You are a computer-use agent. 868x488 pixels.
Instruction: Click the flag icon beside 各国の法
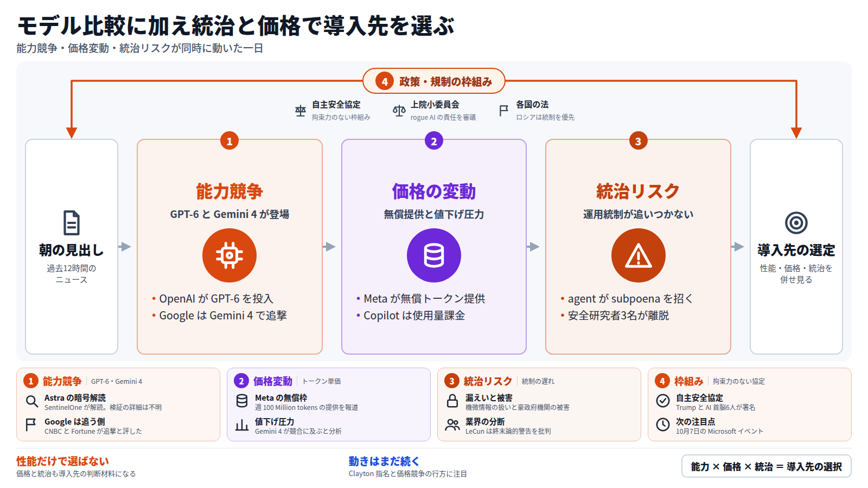click(504, 111)
